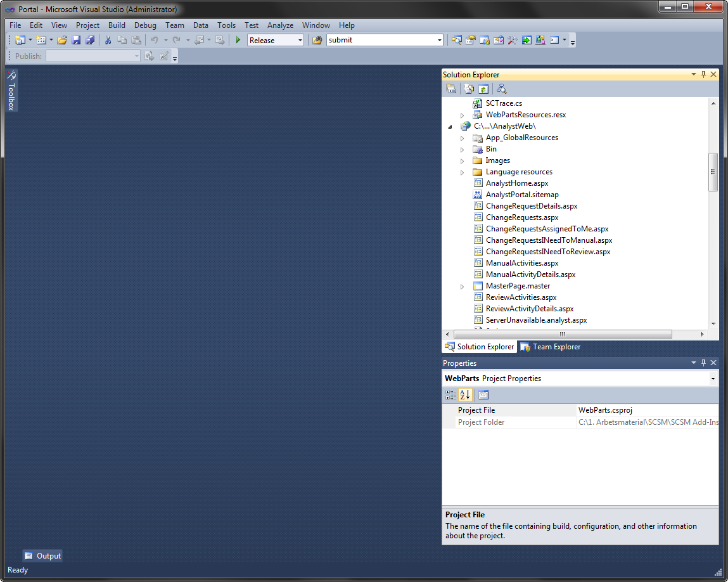Screen dimensions: 728x582
Task: Start debugging with the green play icon
Action: [238, 41]
